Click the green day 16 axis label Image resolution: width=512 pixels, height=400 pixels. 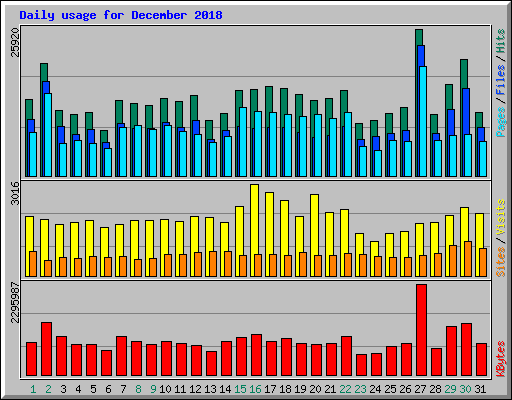[x=255, y=389]
